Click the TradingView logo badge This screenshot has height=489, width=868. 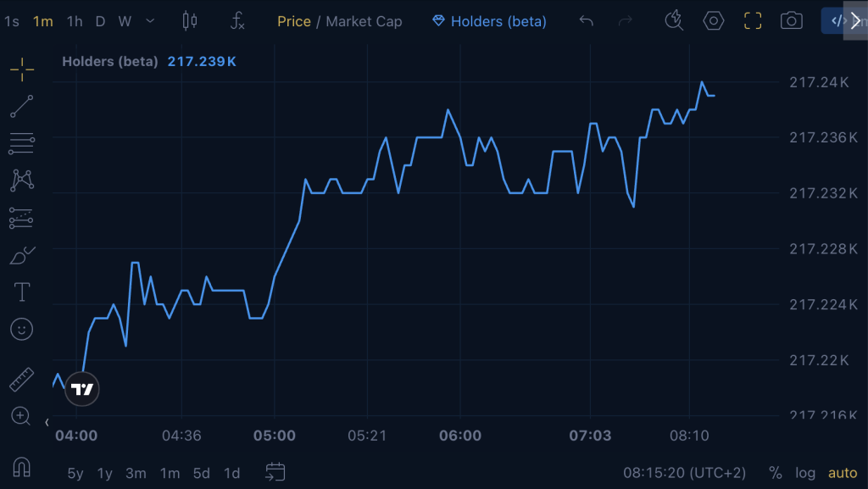(82, 389)
